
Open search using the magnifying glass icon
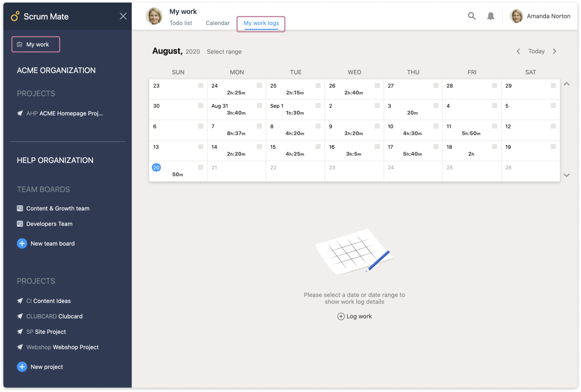click(472, 16)
